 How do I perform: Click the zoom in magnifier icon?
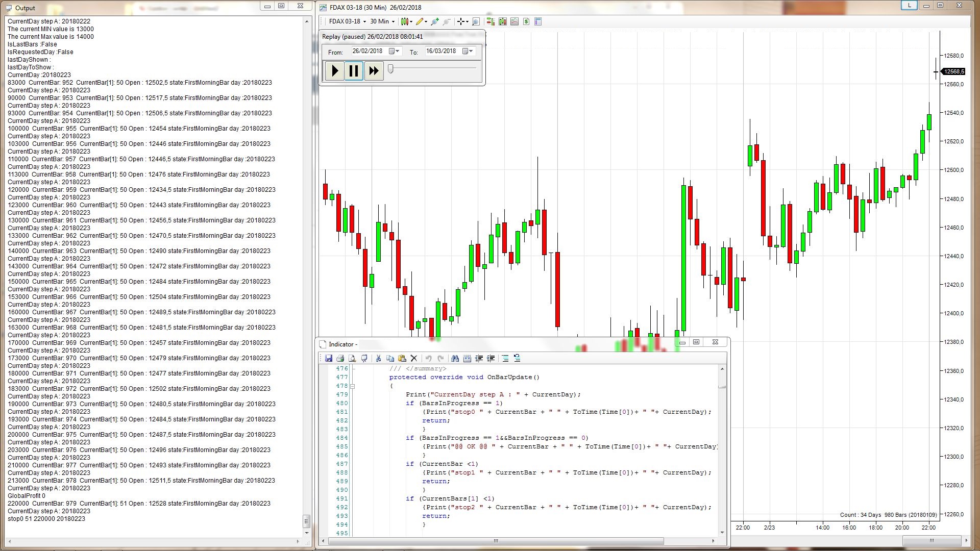click(435, 21)
